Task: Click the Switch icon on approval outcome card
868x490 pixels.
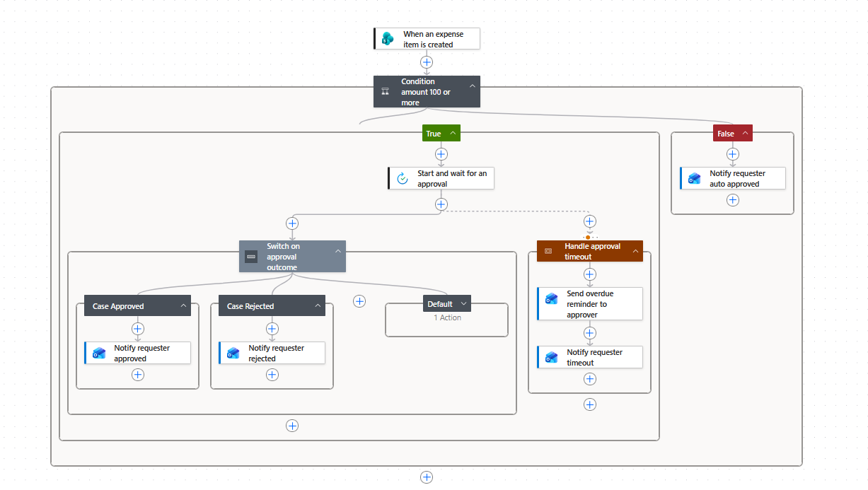Action: (x=251, y=257)
